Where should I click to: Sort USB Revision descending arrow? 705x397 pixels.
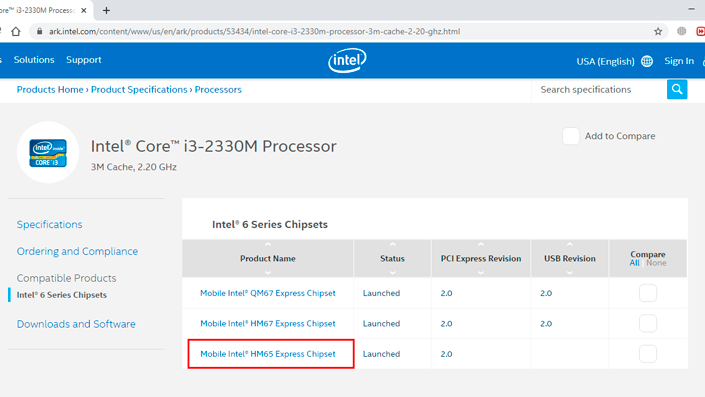coord(570,272)
